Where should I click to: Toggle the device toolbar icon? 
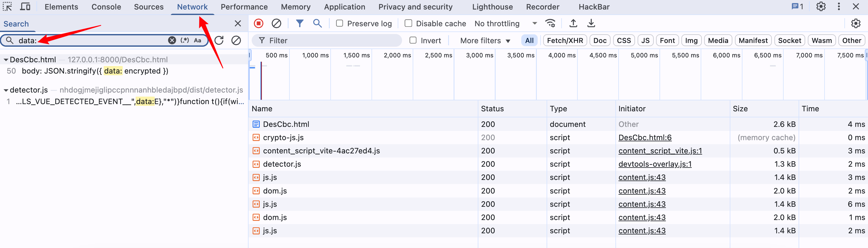pyautogui.click(x=25, y=7)
